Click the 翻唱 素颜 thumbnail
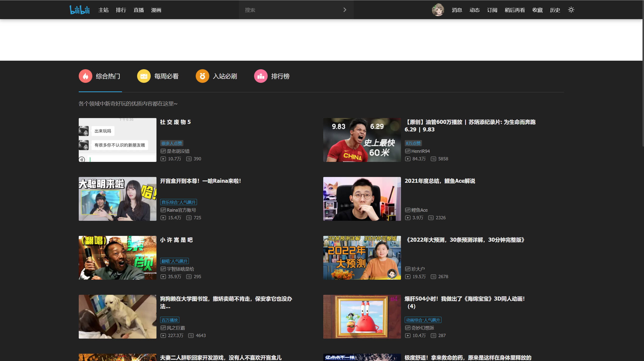 (x=117, y=258)
